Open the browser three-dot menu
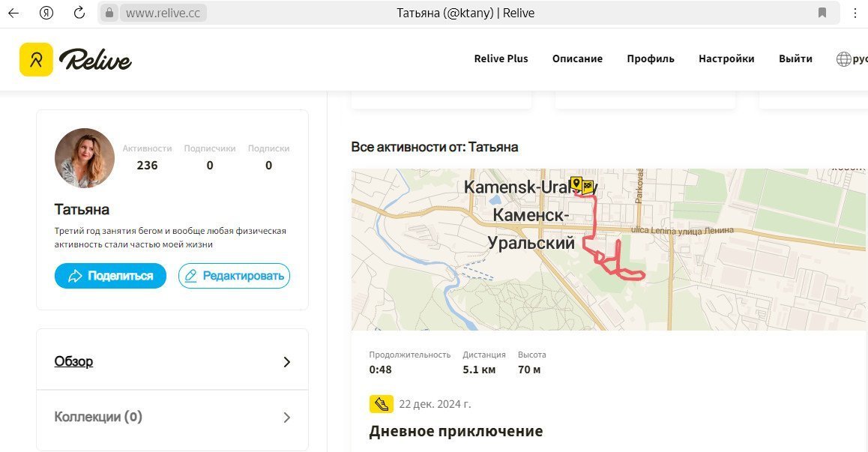Screen dimensions: 868x452 tap(855, 13)
